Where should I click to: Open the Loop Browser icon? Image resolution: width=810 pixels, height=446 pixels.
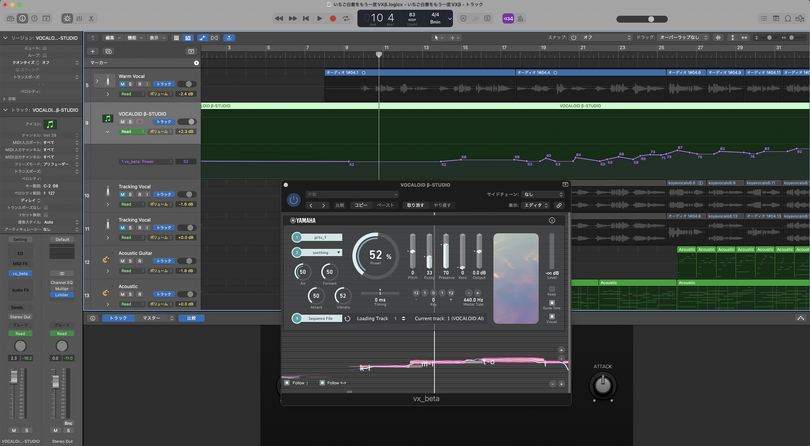pyautogui.click(x=788, y=18)
